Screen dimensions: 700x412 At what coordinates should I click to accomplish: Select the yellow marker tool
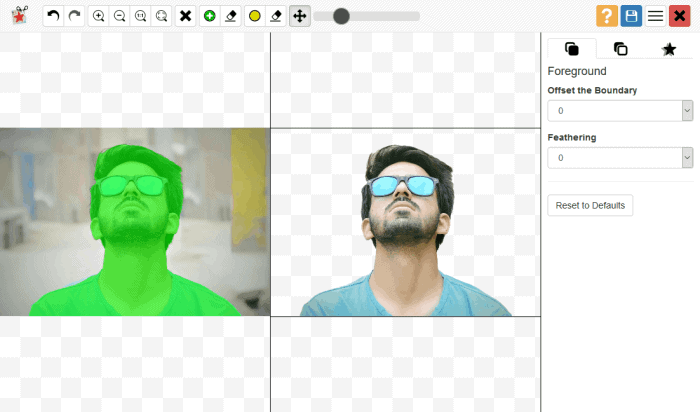[x=254, y=17]
